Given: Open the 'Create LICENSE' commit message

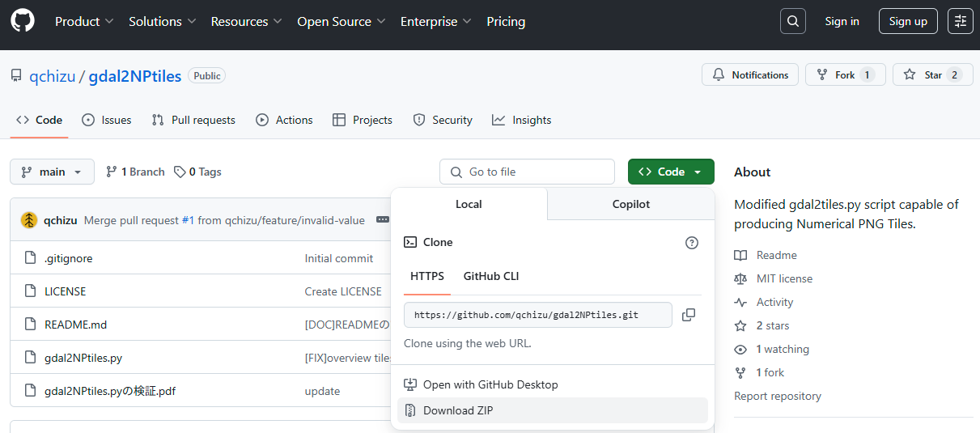Looking at the screenshot, I should click(343, 291).
